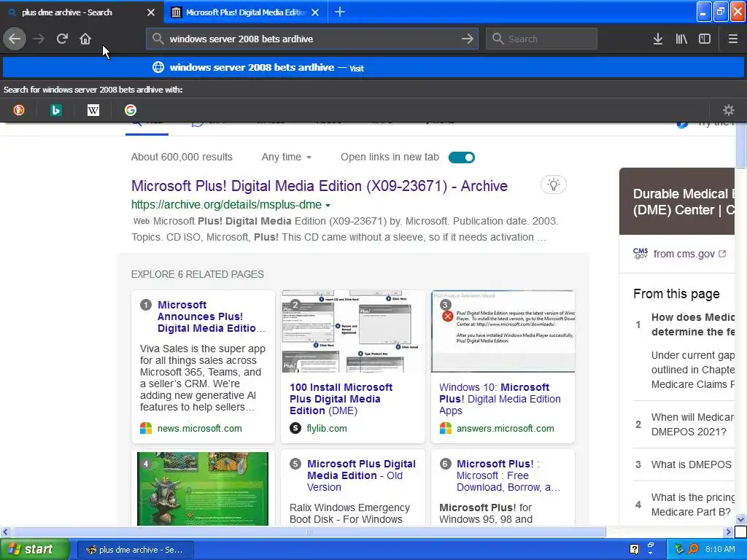Open search settings gear icon
The image size is (747, 560).
point(729,110)
